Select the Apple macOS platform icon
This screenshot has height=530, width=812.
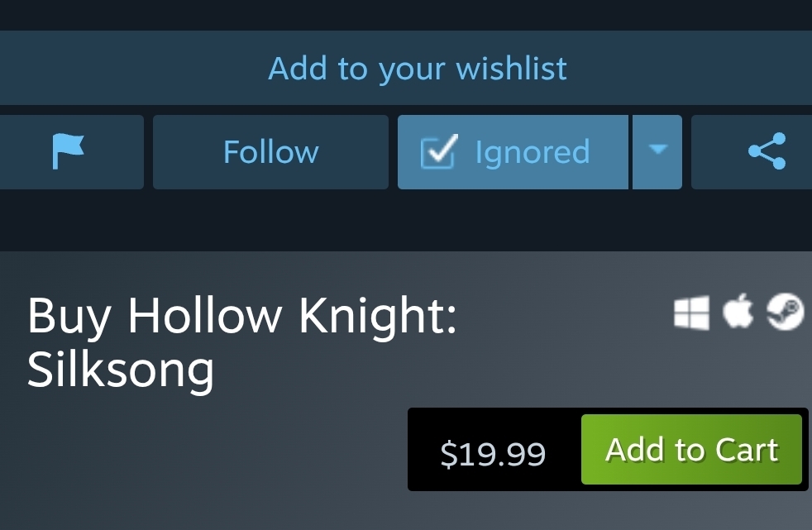pos(738,311)
